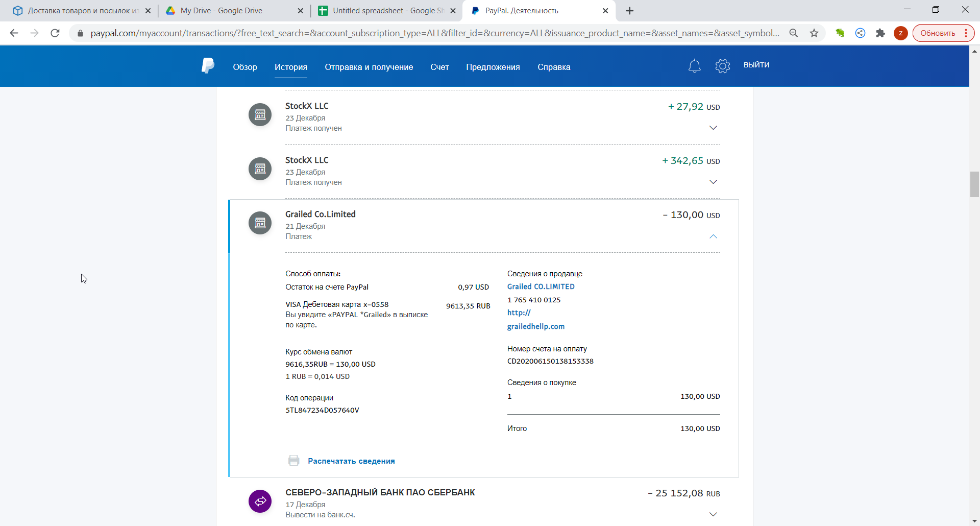980x526 pixels.
Task: Switch to the My Drive browser tab
Action: [221, 11]
